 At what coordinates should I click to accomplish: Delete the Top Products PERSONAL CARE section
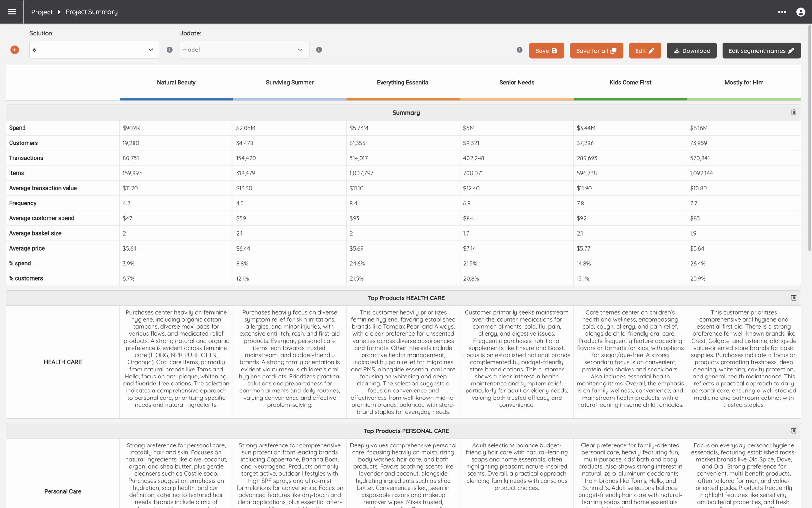click(x=794, y=431)
